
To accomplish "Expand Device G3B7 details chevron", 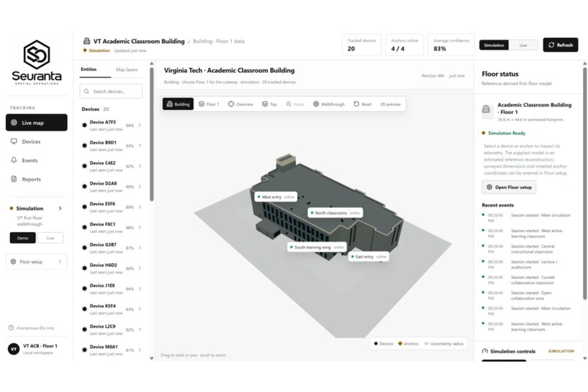I will pos(139,247).
